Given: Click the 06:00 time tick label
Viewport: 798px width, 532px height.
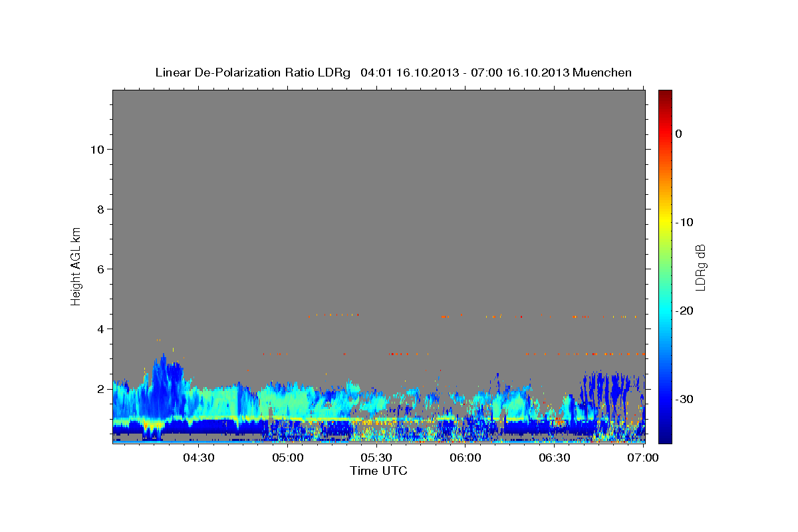Looking at the screenshot, I should tap(465, 458).
